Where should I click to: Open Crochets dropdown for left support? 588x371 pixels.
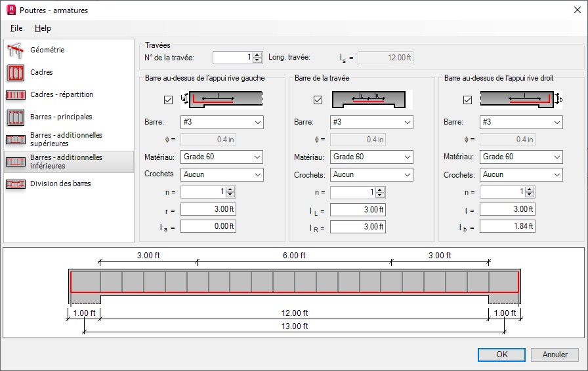tap(222, 174)
